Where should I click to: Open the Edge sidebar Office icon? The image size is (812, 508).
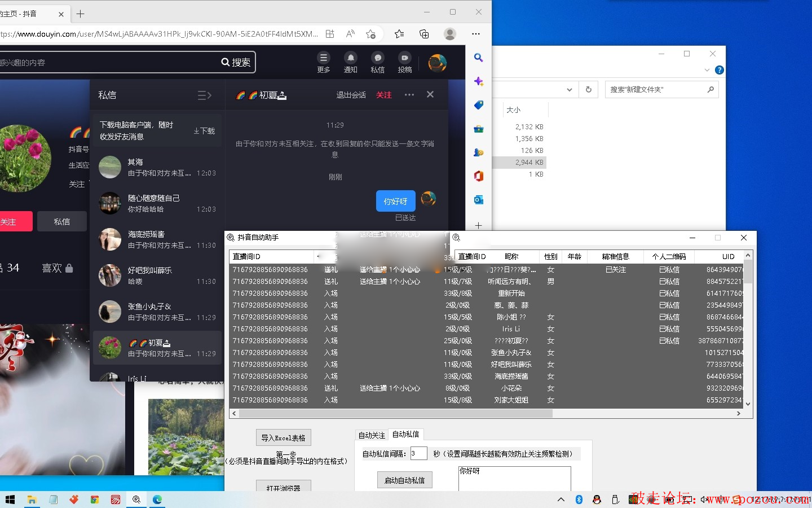pyautogui.click(x=478, y=176)
